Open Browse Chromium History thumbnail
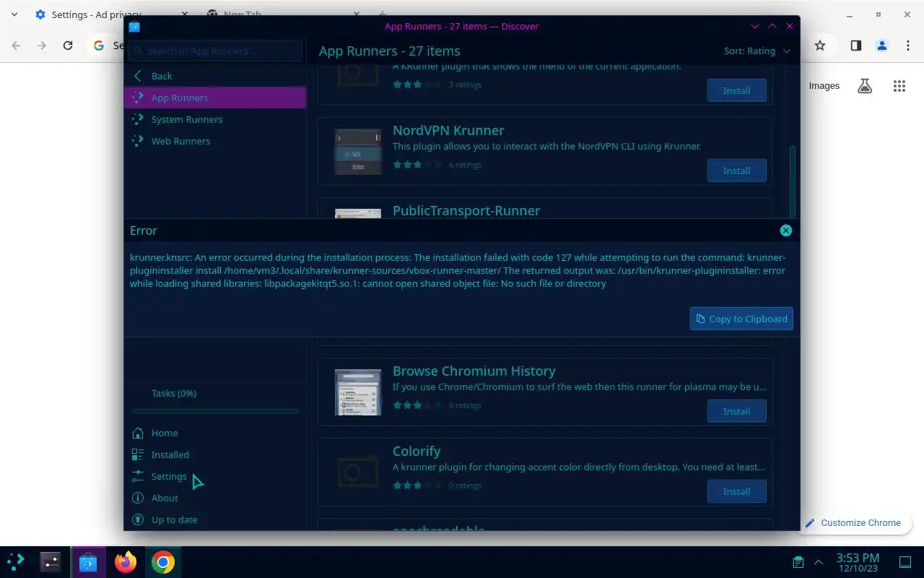 tap(358, 392)
